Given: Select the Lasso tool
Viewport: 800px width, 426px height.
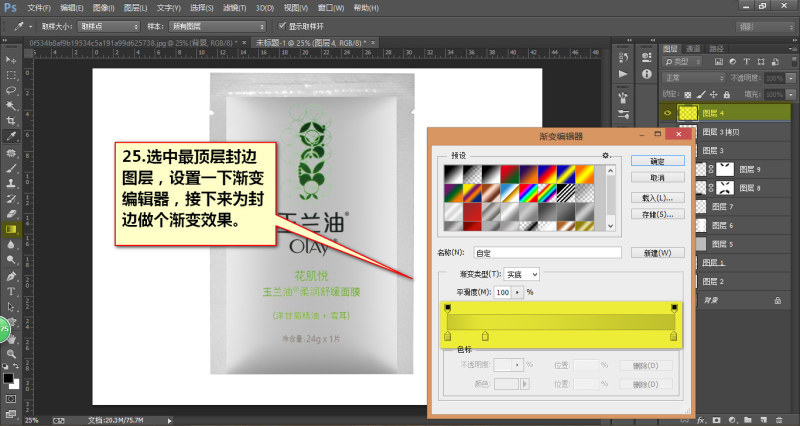Looking at the screenshot, I should coord(11,91).
